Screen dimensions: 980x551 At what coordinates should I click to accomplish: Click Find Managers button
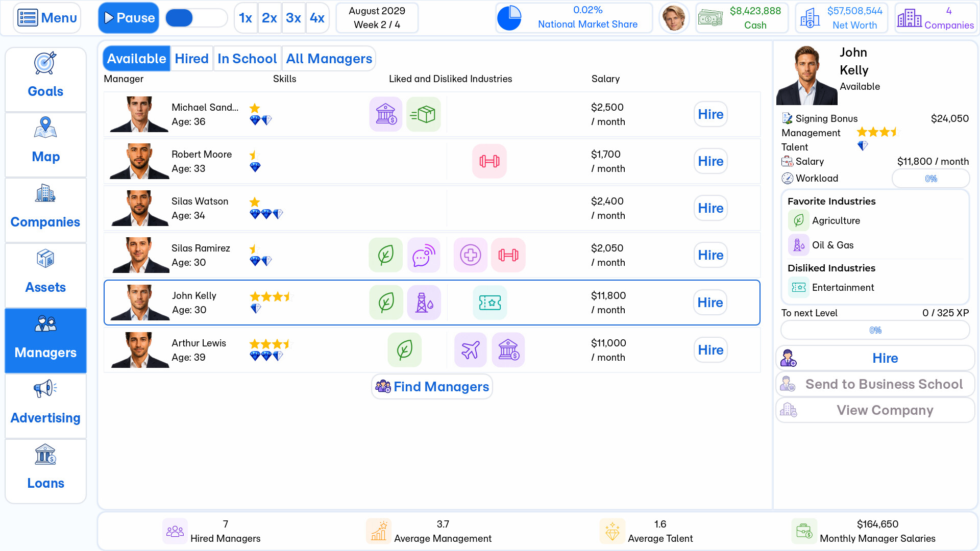pos(432,387)
